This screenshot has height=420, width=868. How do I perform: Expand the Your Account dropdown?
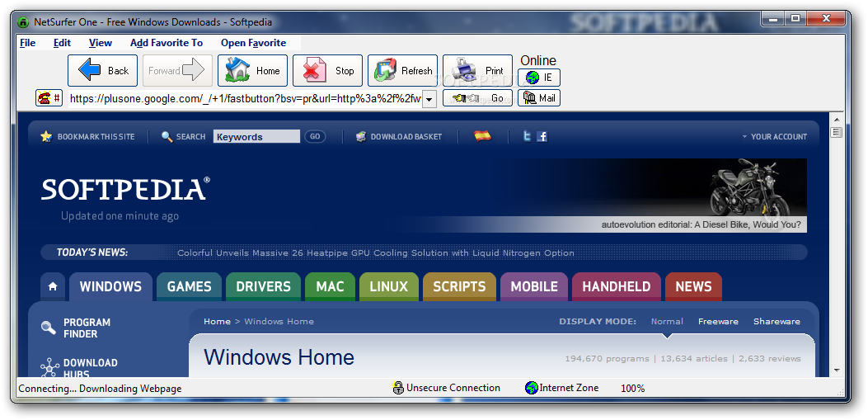click(775, 136)
